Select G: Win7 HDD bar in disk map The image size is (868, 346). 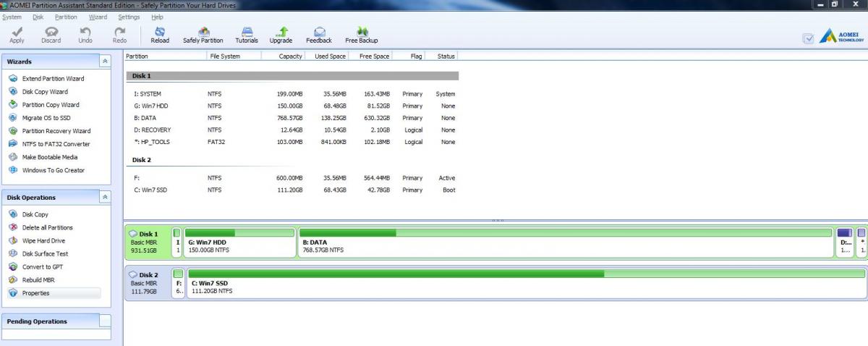[x=240, y=242]
